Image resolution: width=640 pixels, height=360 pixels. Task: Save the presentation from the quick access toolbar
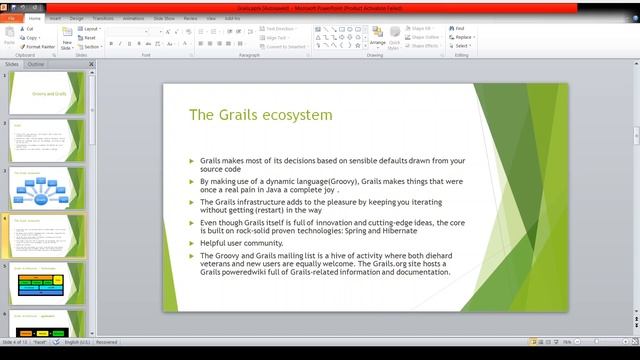coord(13,7)
